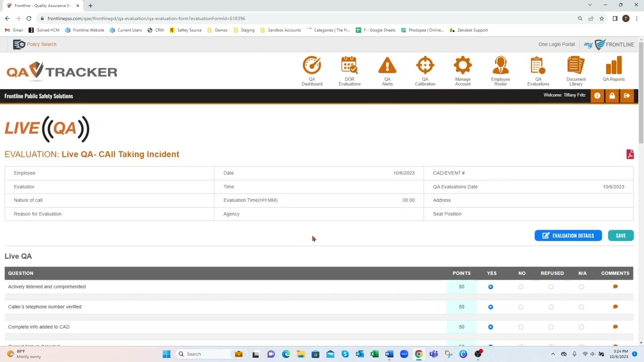
Task: Open QA Alerts warning triangle icon
Action: pyautogui.click(x=387, y=65)
